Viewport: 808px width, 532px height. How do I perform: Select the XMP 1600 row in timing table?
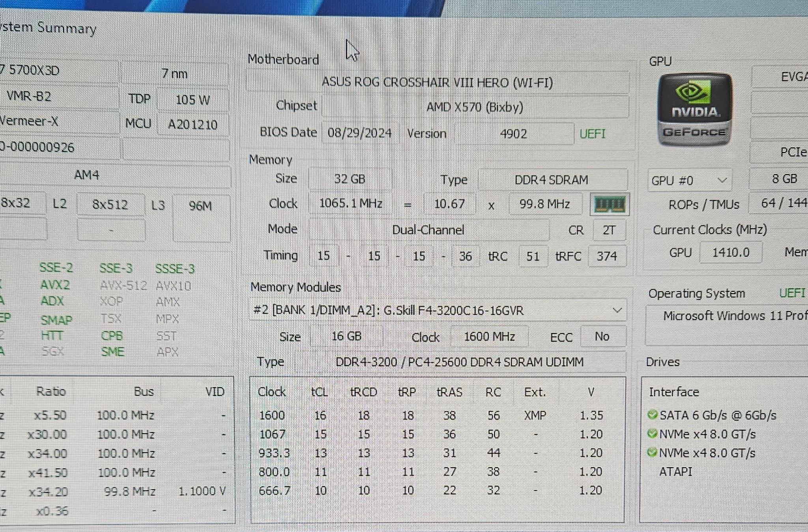coord(437,415)
